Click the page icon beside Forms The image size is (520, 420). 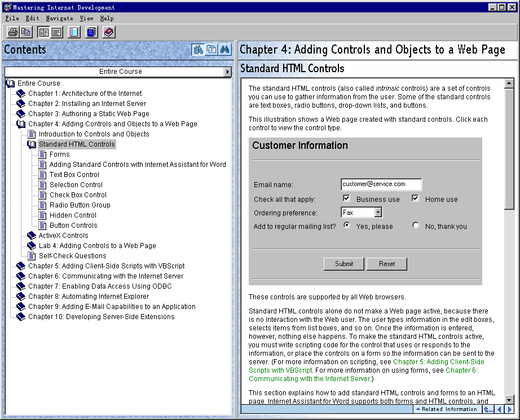[x=42, y=154]
